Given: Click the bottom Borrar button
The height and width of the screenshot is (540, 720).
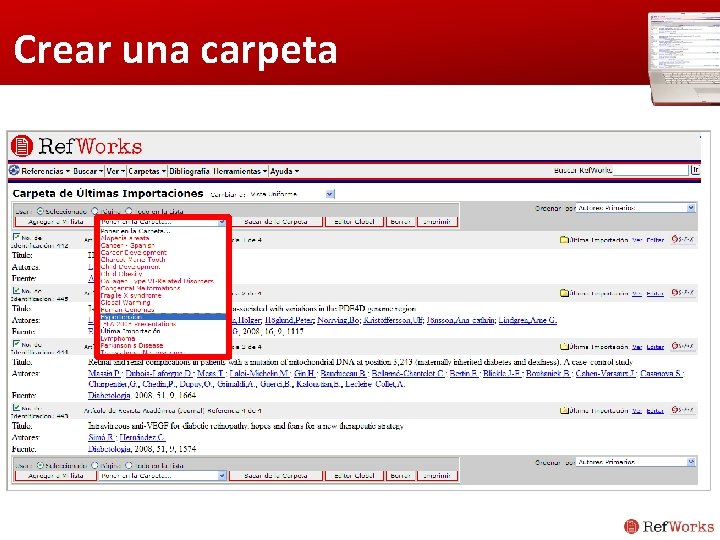Looking at the screenshot, I should point(400,476).
